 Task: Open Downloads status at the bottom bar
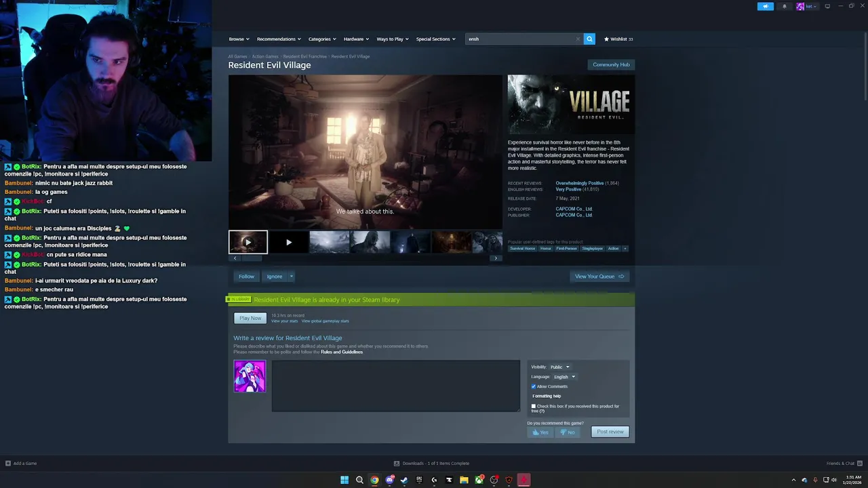[x=431, y=463]
